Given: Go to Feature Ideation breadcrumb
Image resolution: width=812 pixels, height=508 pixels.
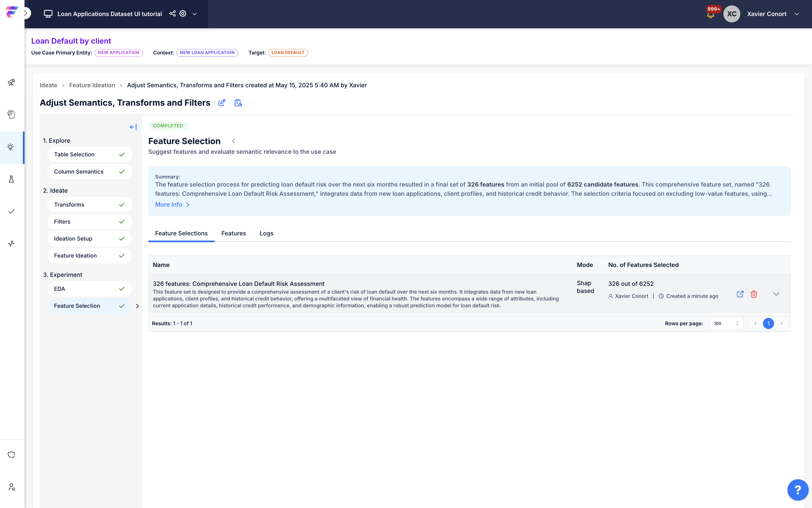Looking at the screenshot, I should 92,85.
